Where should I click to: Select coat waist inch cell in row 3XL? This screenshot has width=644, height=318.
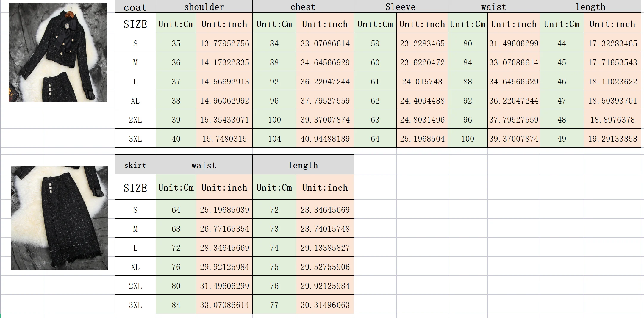(x=514, y=138)
